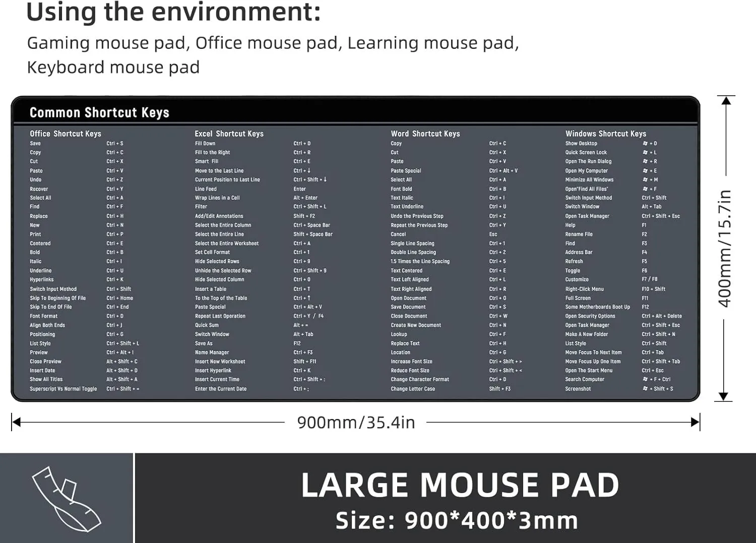756x543 pixels.
Task: Select the 'Text Right Aligned' entry
Action: (411, 289)
